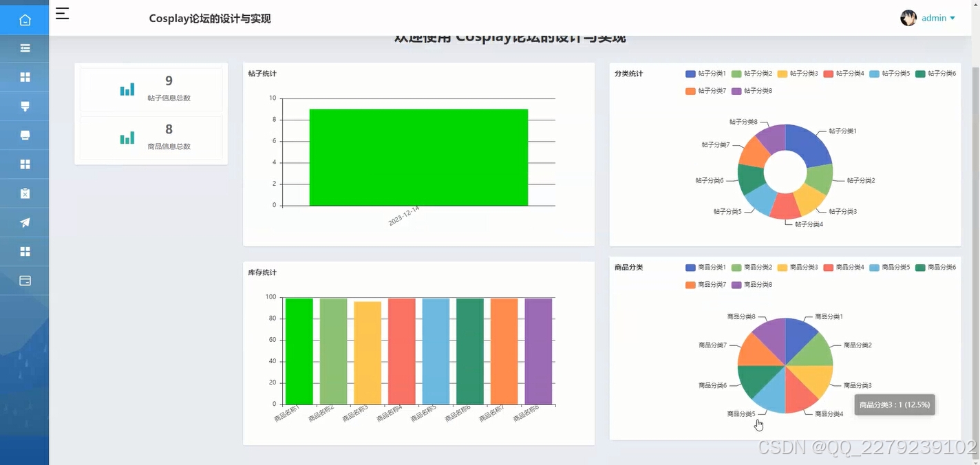
Task: Click the list icon below the home button
Action: click(x=25, y=48)
